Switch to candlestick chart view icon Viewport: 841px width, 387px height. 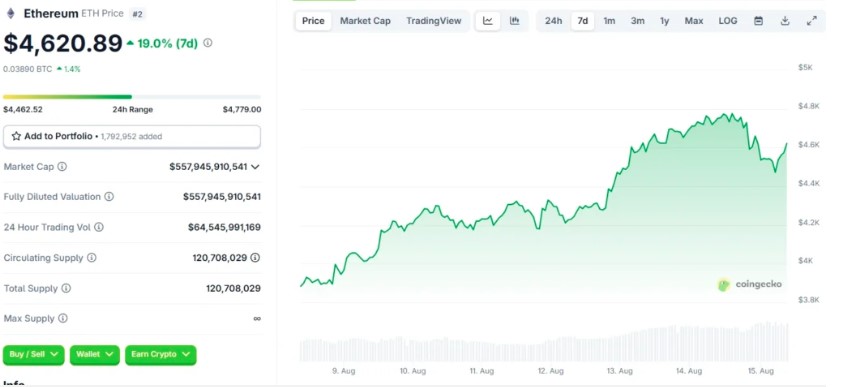click(514, 21)
